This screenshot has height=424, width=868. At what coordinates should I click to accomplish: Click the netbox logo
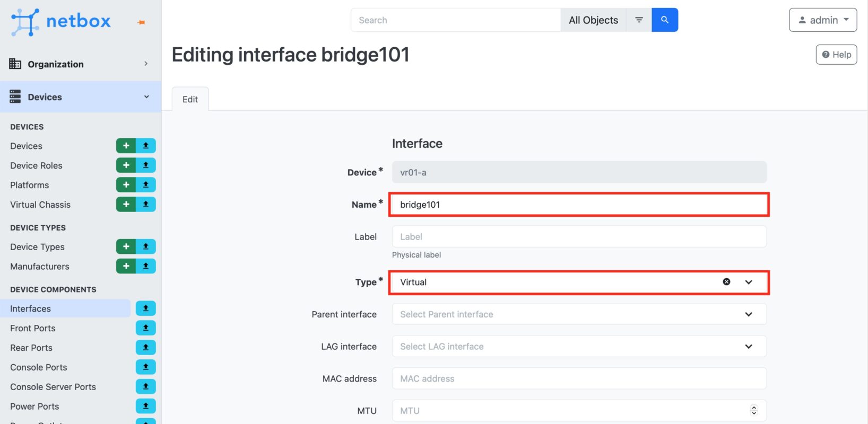[x=61, y=22]
